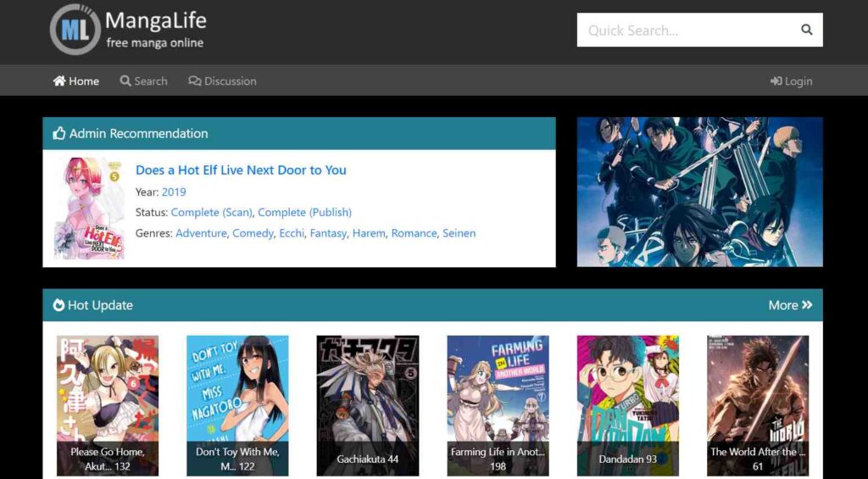Select the Harem genre link
Image resolution: width=868 pixels, height=479 pixels.
[369, 233]
